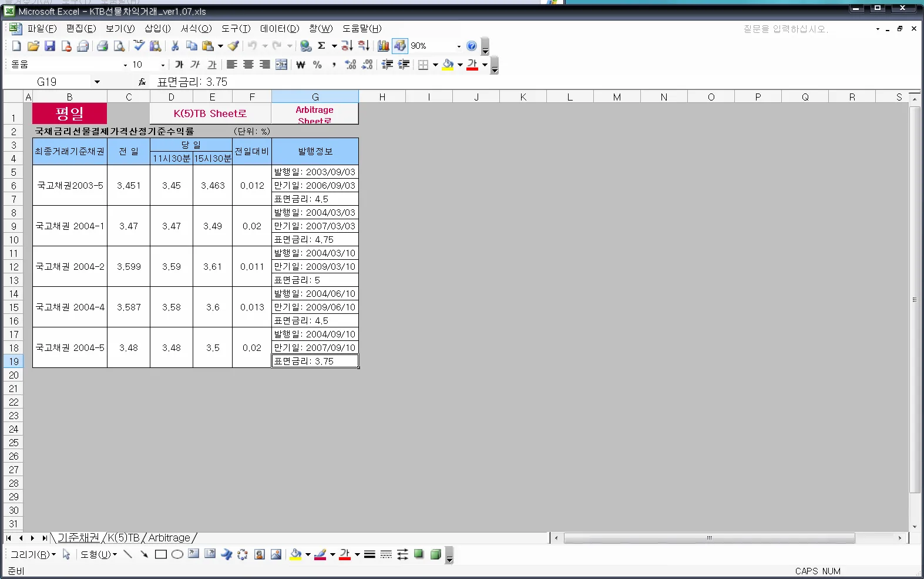Apply percent style to the cell
The image size is (924, 579).
[317, 65]
